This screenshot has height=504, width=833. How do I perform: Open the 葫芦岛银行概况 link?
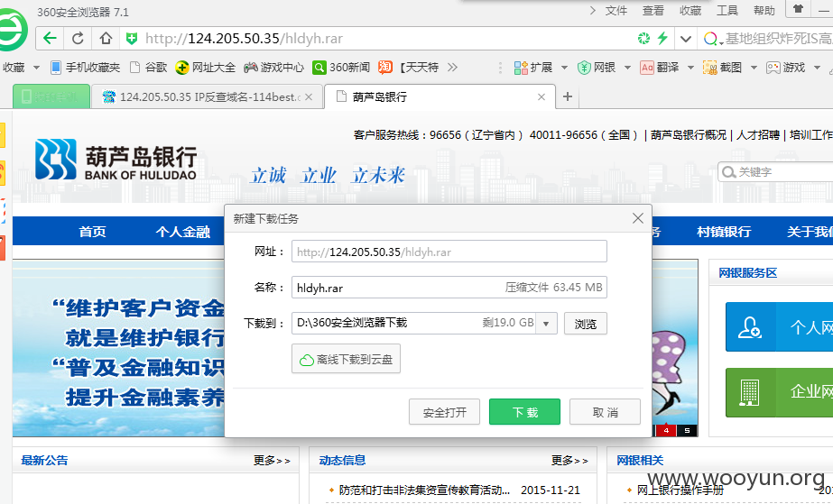tap(688, 134)
